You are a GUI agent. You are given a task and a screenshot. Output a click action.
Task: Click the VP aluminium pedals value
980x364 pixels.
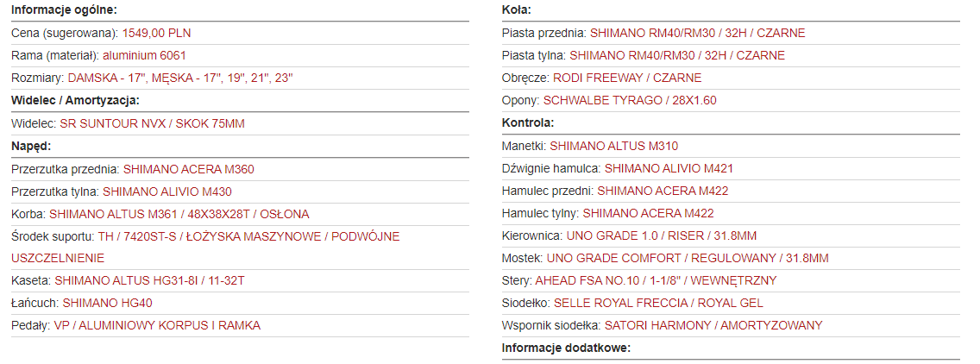click(157, 325)
